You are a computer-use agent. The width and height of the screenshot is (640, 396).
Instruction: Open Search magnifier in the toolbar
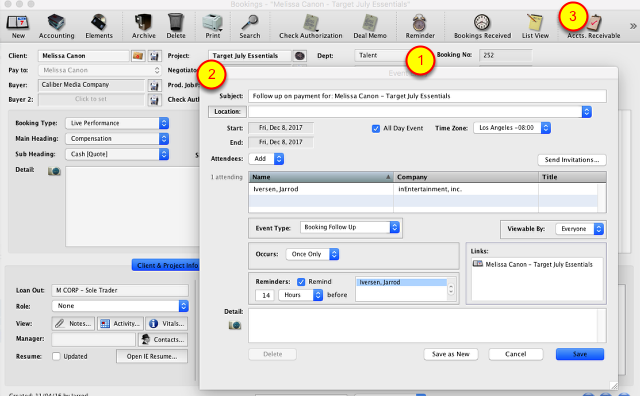[x=249, y=22]
